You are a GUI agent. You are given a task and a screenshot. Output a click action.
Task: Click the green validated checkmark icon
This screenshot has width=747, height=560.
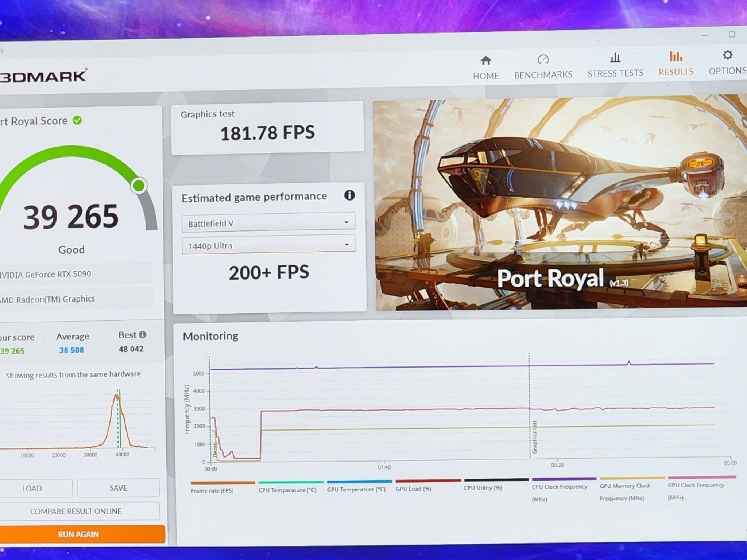point(77,120)
